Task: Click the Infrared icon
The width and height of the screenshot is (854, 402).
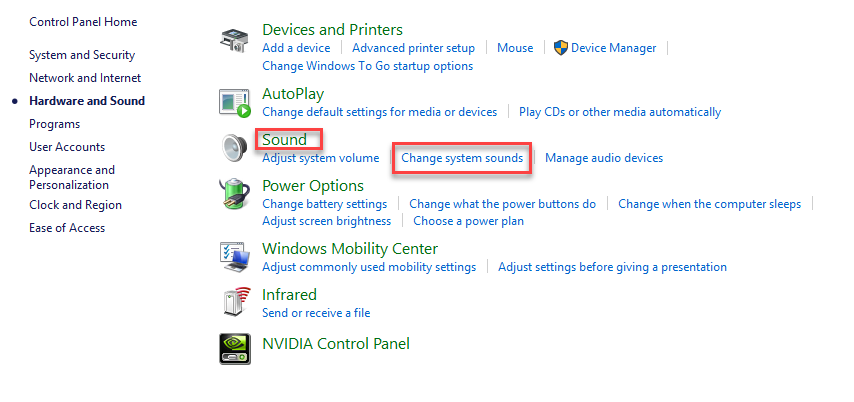Action: click(x=235, y=303)
